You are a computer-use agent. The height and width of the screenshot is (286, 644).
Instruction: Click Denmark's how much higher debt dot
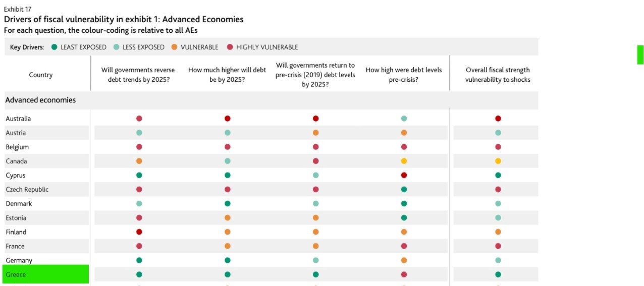click(228, 204)
